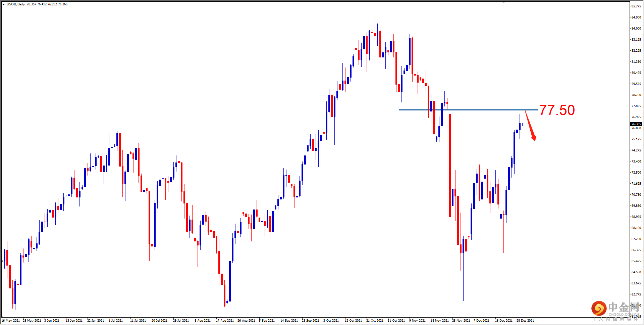Click the 80.475 price axis label
Screen dimensions: 644x325
pyautogui.click(x=636, y=73)
